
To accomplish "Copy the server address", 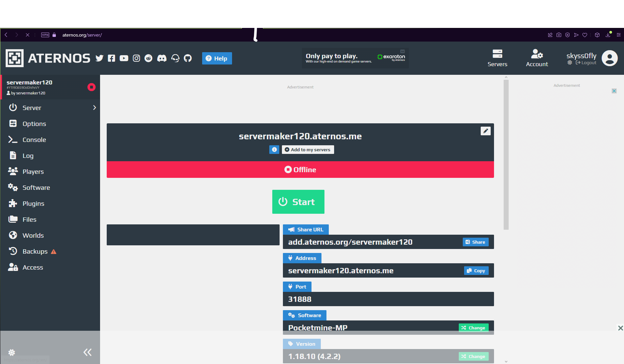I will point(476,271).
